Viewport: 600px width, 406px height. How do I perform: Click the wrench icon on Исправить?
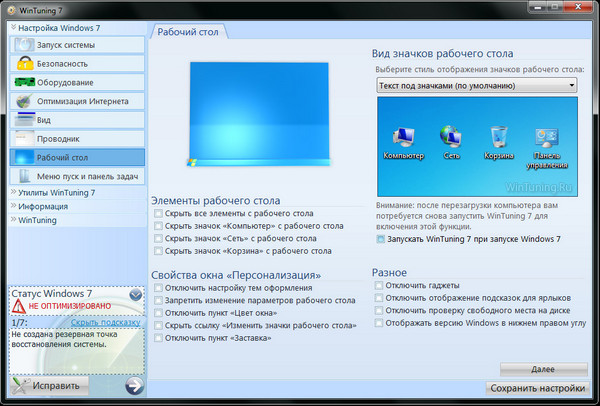pos(20,386)
